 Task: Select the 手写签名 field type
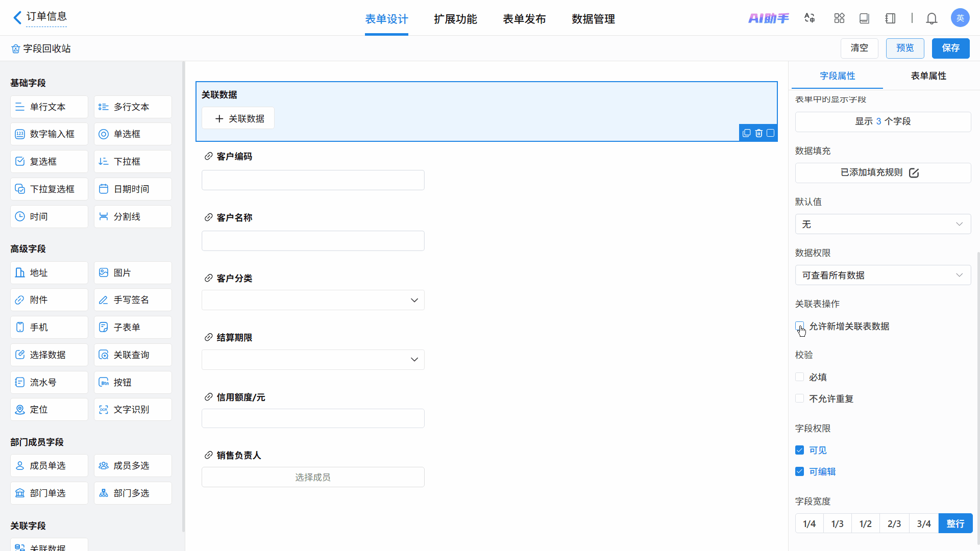[132, 300]
